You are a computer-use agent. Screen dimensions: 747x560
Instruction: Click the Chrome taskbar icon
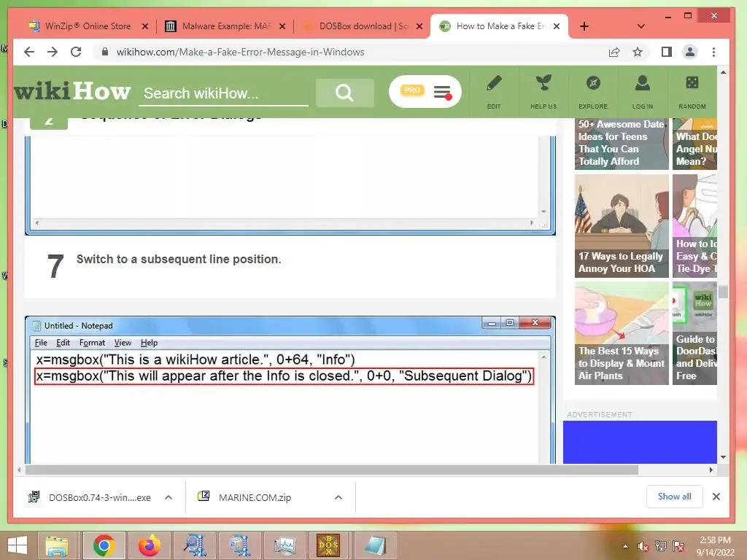104,545
